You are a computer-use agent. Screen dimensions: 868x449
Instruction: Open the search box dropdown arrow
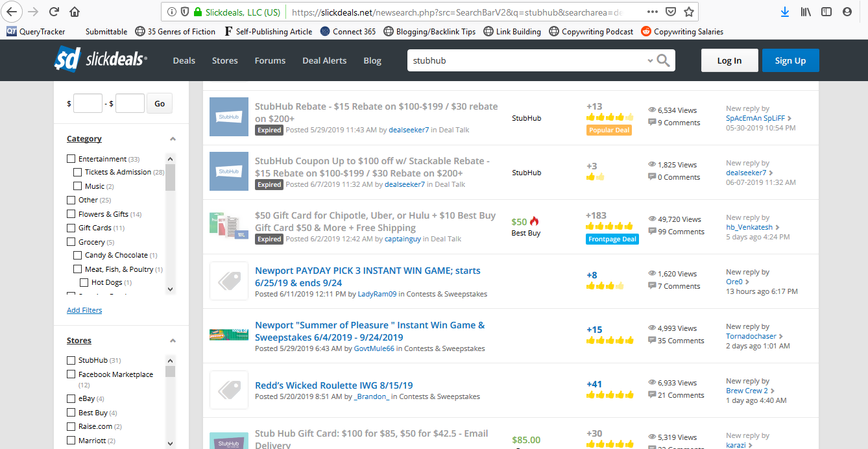point(650,61)
